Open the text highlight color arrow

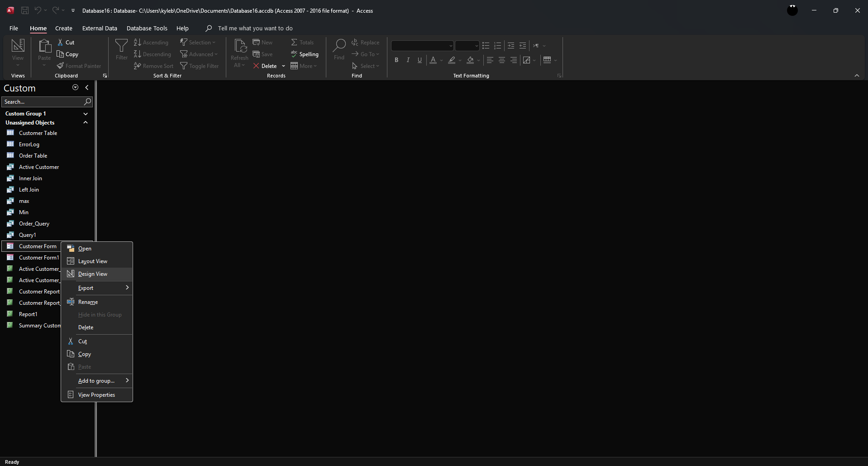(x=460, y=60)
